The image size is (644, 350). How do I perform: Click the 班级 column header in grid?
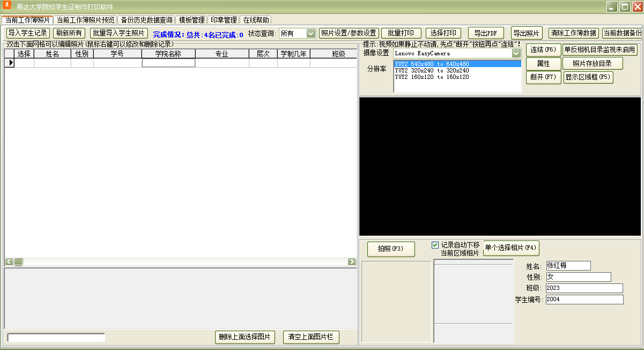[x=334, y=54]
